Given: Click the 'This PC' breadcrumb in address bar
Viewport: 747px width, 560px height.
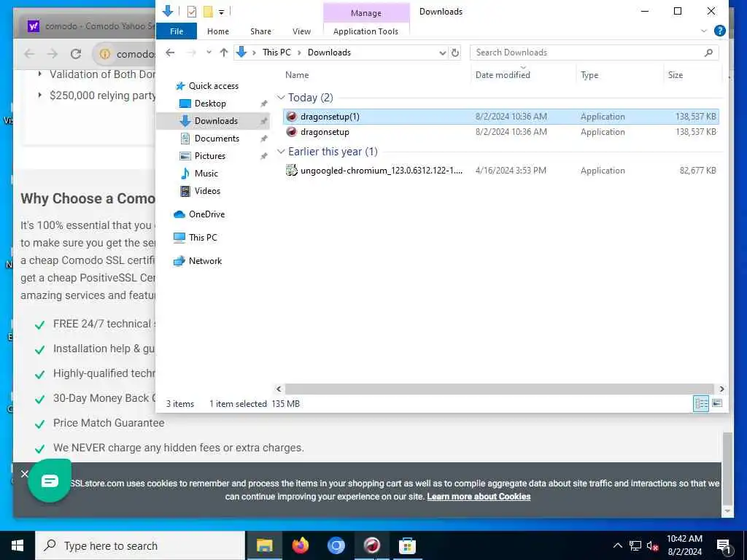Looking at the screenshot, I should tap(276, 52).
